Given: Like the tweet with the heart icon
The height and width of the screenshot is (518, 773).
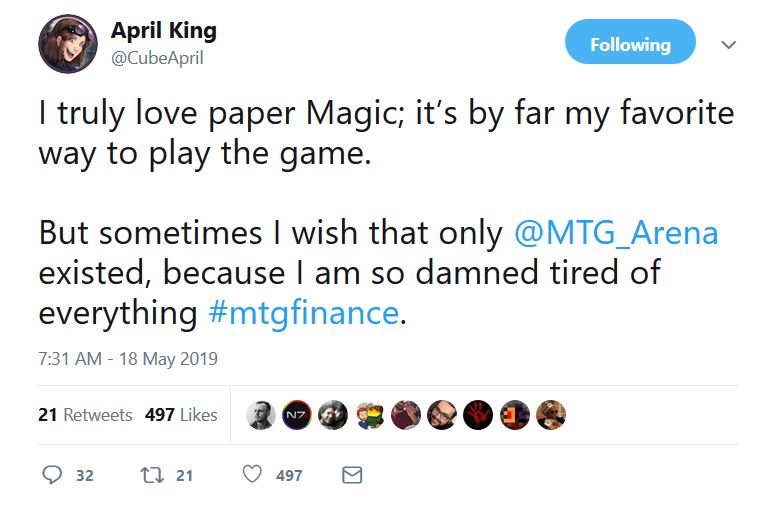Looking at the screenshot, I should pyautogui.click(x=253, y=475).
